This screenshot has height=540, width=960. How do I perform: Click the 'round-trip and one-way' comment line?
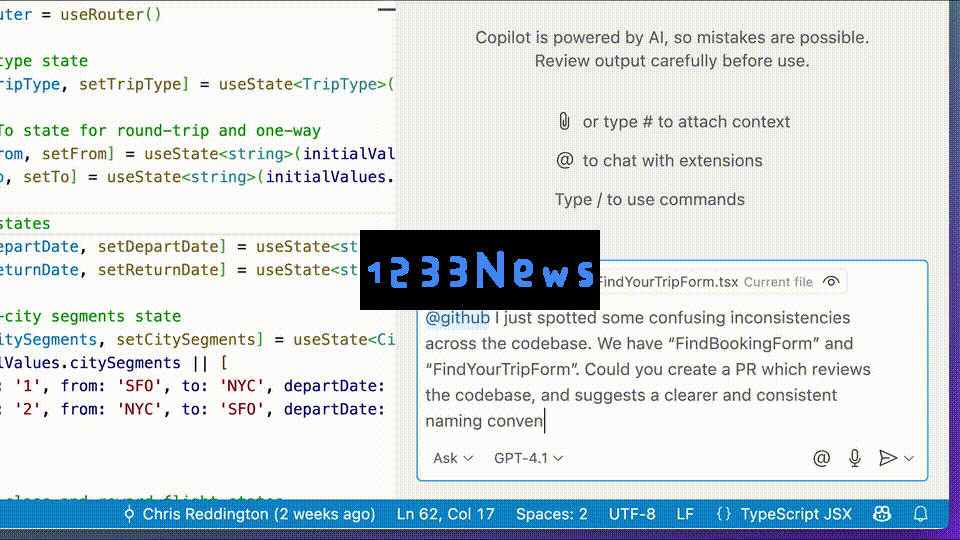(160, 130)
